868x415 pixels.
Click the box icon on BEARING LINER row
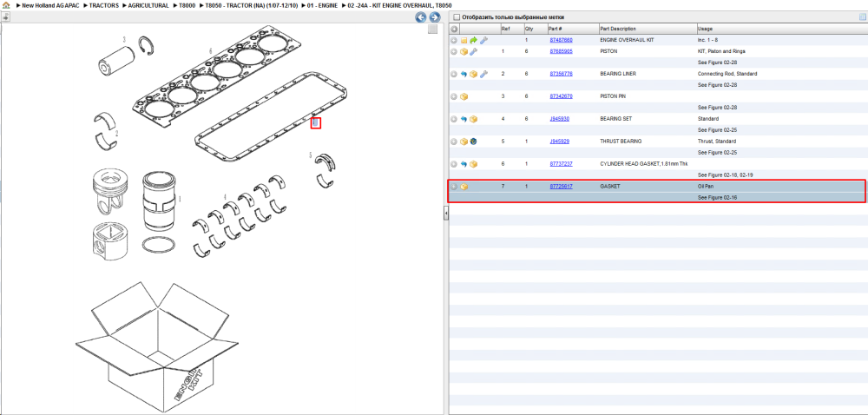click(473, 74)
